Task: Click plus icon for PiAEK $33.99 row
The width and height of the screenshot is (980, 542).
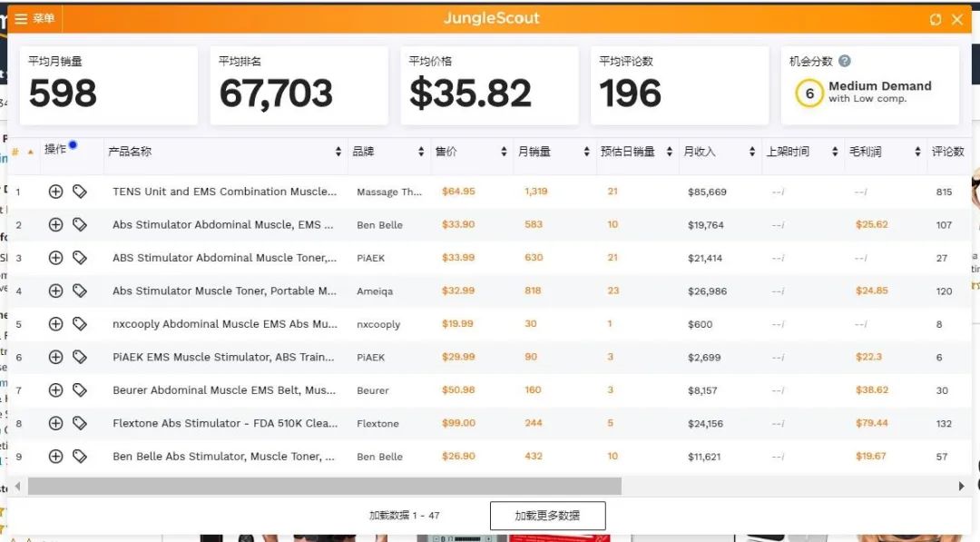Action: (x=55, y=258)
